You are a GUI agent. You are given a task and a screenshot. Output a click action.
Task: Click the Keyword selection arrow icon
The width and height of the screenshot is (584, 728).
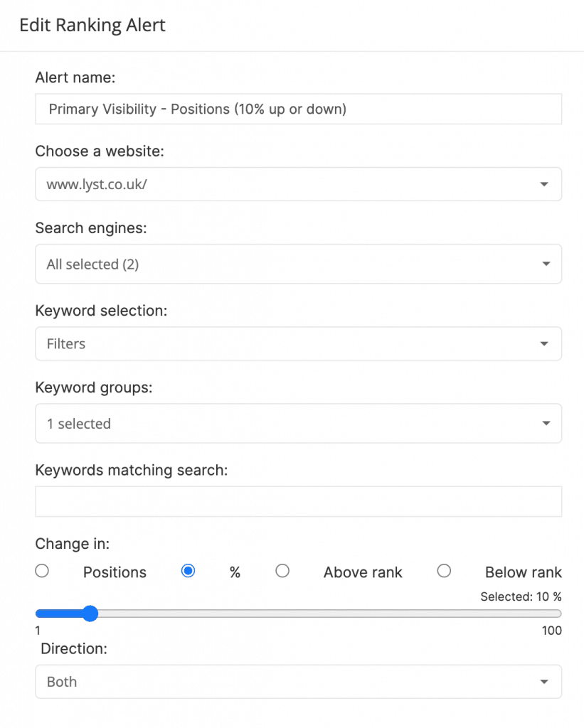point(544,343)
